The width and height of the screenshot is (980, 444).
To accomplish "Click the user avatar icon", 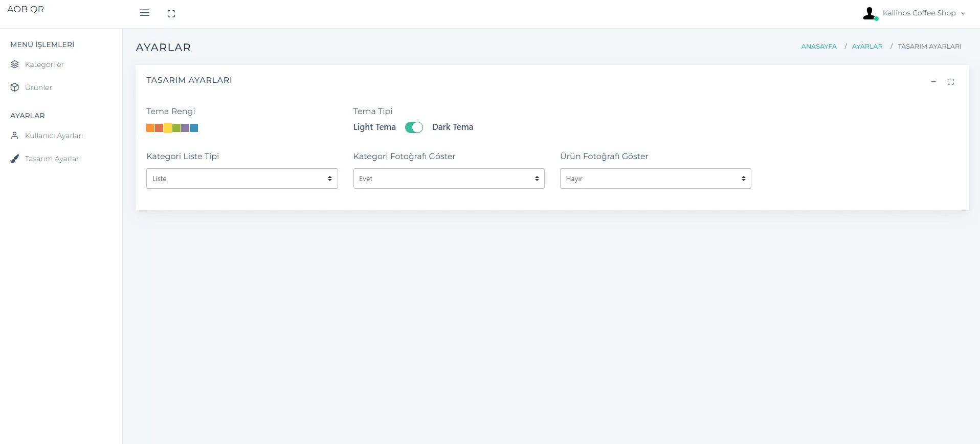I will (x=870, y=13).
